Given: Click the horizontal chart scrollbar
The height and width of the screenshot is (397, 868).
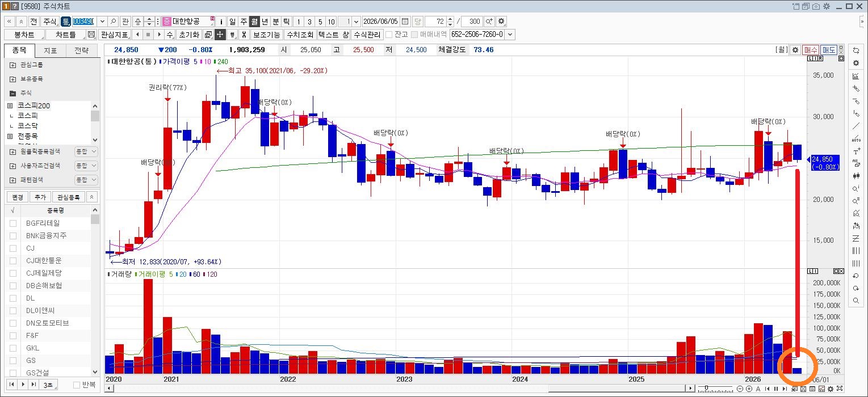Looking at the screenshot, I should click(x=399, y=388).
